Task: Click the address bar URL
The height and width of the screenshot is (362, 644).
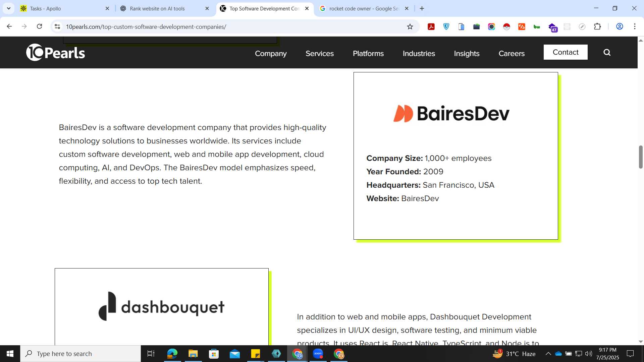Action: [146, 26]
